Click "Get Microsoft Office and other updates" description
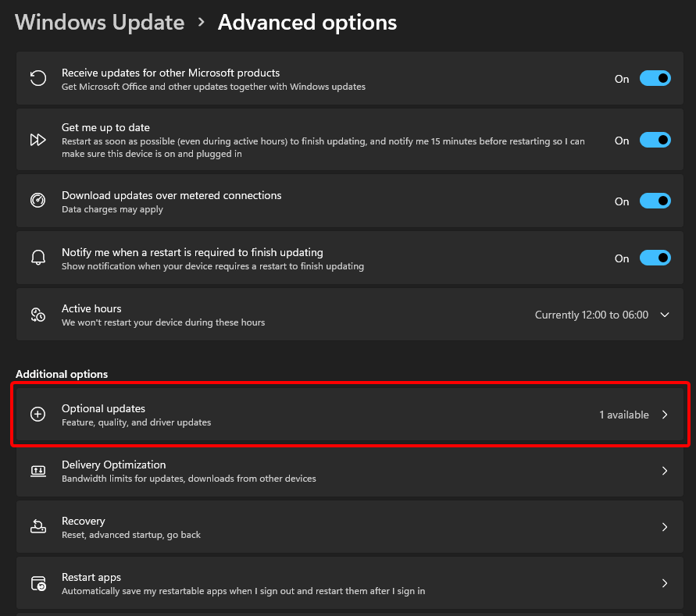Viewport: 696px width, 616px height. [x=213, y=87]
